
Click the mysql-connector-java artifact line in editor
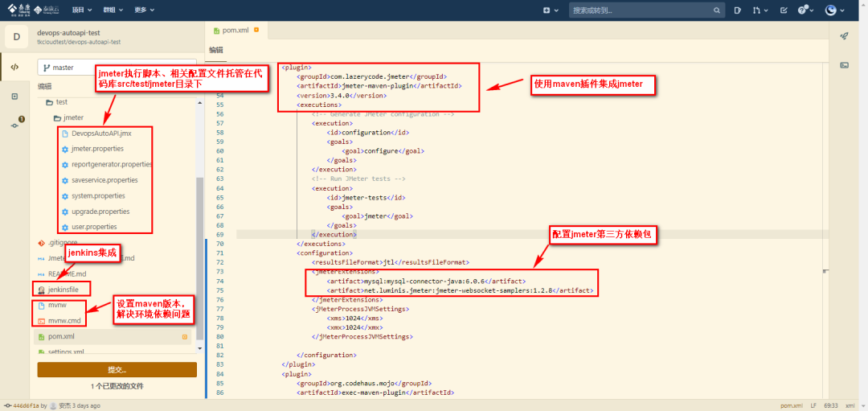(426, 281)
